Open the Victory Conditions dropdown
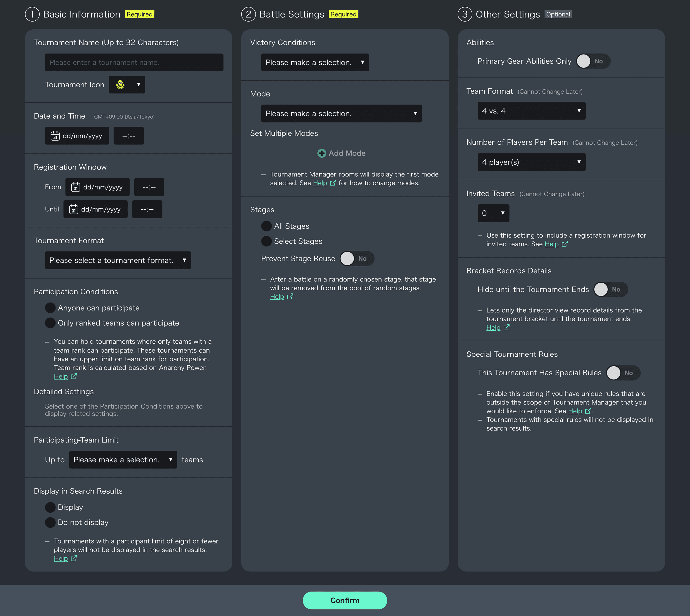This screenshot has height=616, width=690. (x=315, y=63)
